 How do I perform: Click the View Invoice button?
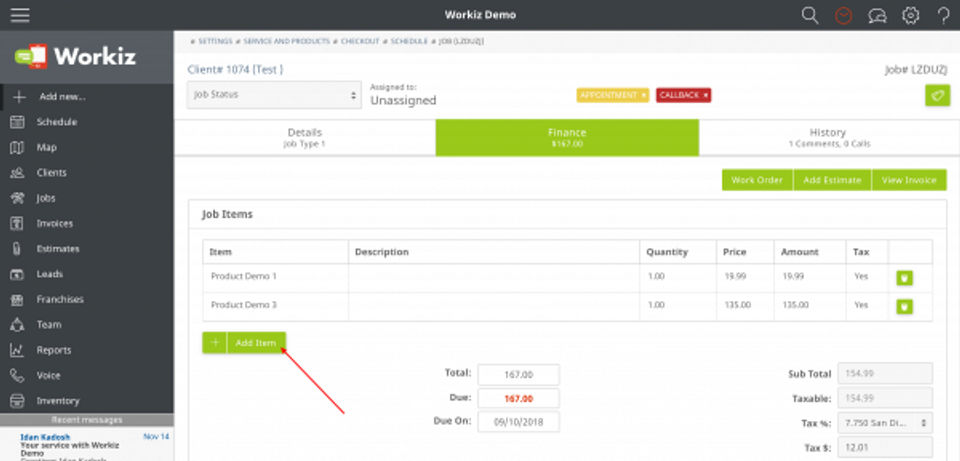909,180
